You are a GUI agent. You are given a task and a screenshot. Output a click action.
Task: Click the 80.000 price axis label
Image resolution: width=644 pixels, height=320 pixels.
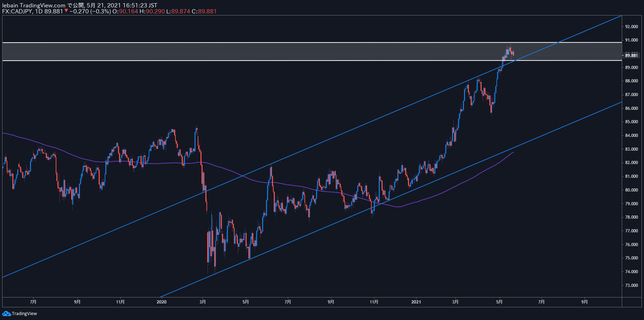631,190
